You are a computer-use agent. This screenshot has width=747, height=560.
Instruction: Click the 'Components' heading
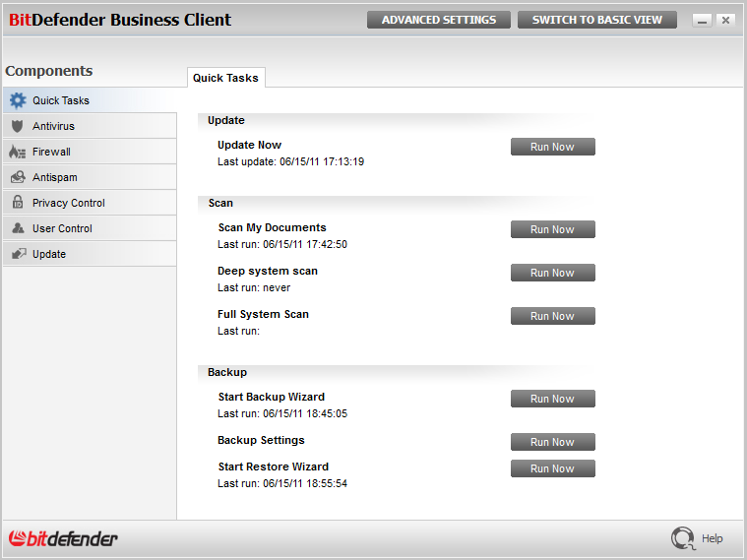[x=49, y=71]
